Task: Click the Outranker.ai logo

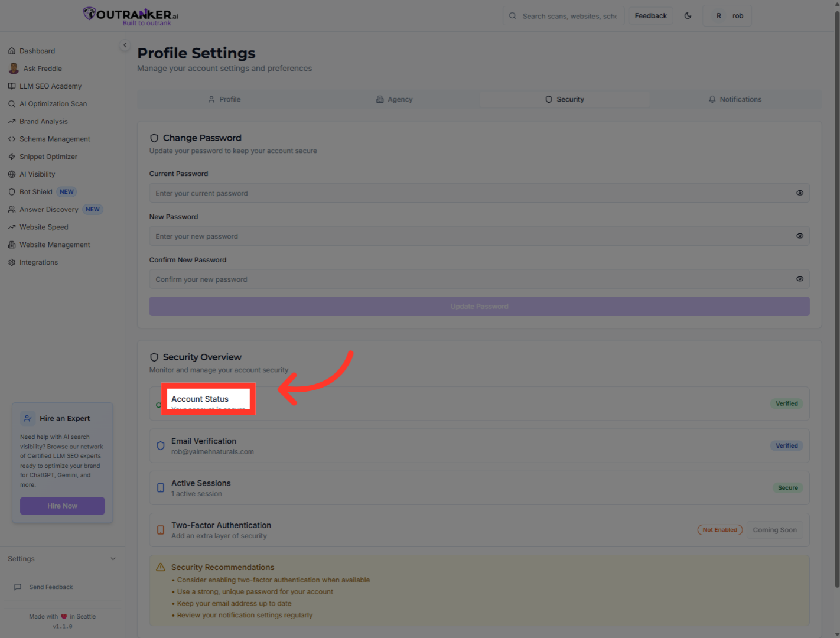Action: click(130, 15)
